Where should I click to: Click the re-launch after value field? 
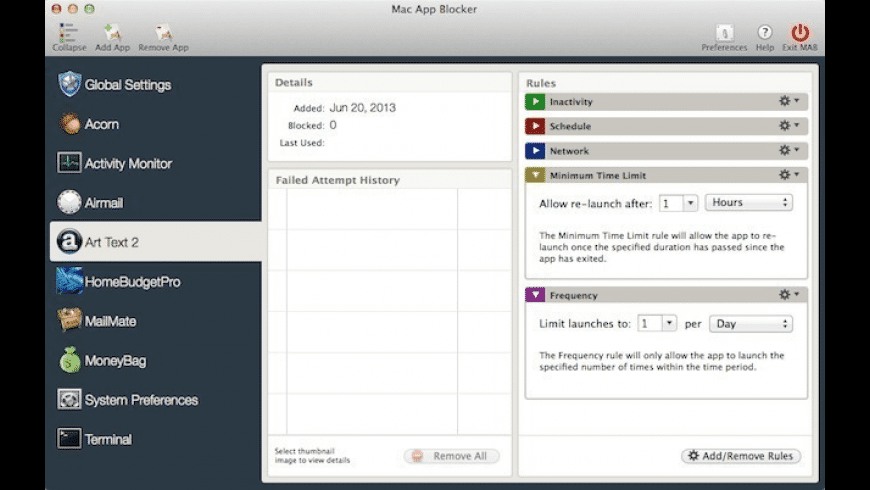pyautogui.click(x=671, y=203)
